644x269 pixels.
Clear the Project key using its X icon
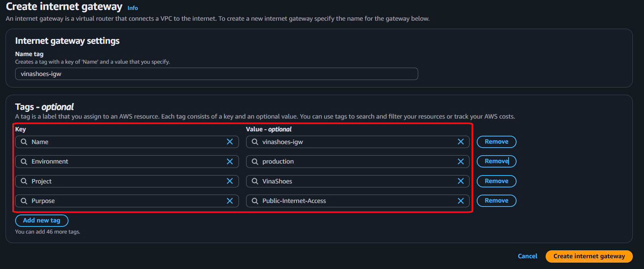tap(230, 181)
